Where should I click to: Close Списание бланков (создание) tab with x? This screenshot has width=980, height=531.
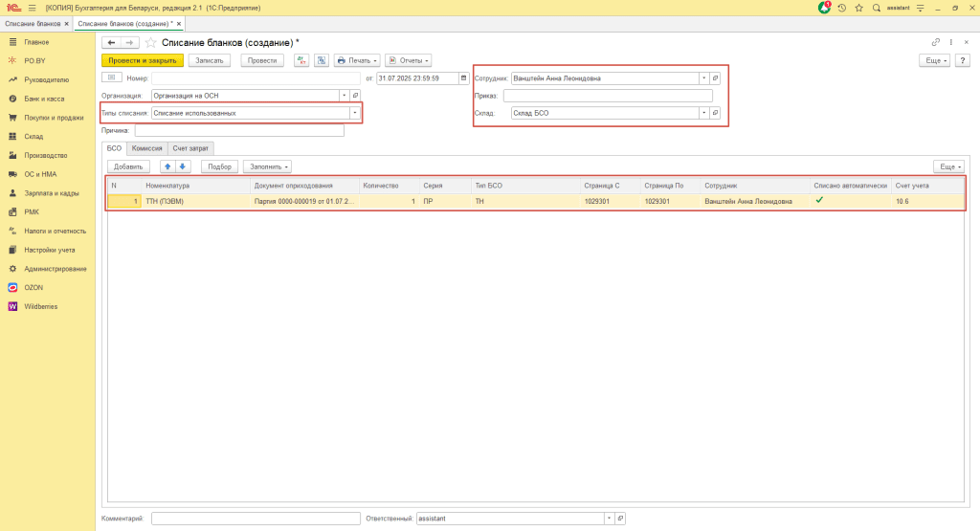point(179,24)
